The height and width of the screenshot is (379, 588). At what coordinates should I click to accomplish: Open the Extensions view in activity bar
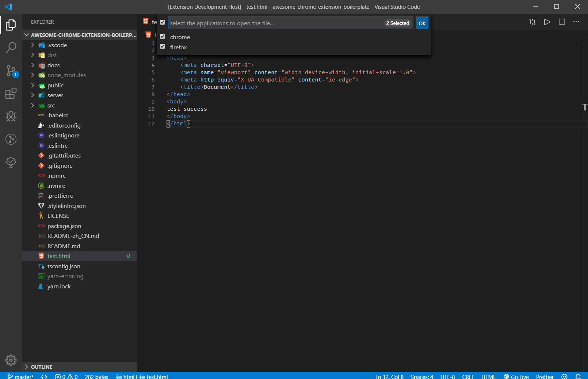[11, 94]
